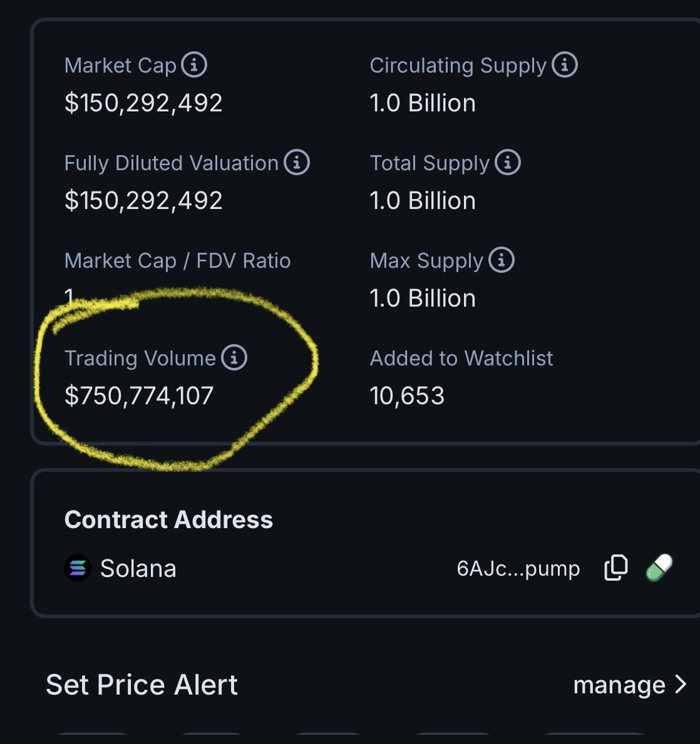Select the Trading Volume value $750,774,107
The image size is (700, 744).
click(139, 395)
